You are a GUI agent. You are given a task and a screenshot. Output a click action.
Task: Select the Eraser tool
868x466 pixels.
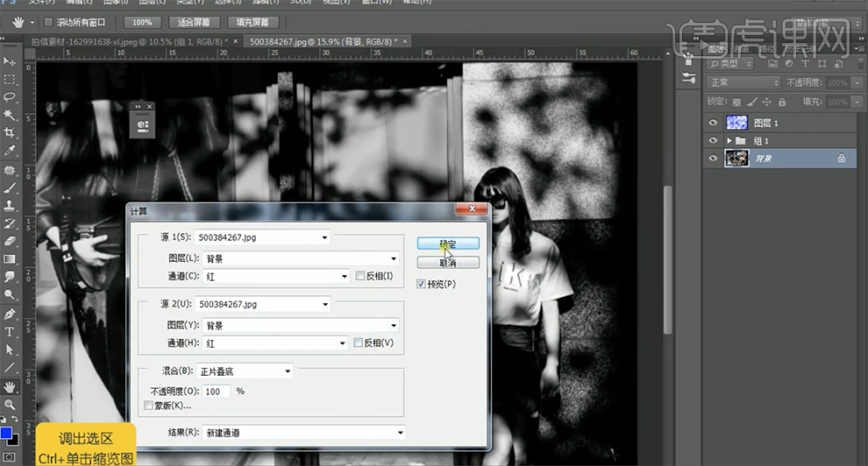[x=10, y=241]
